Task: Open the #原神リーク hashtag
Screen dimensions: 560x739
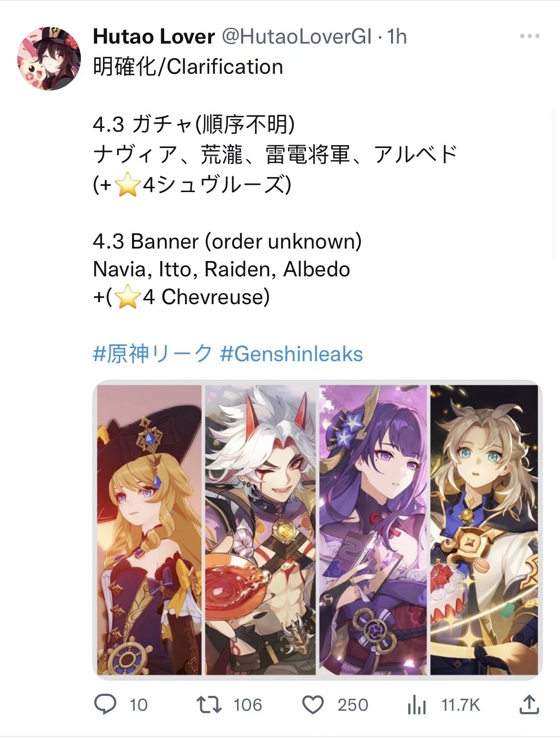Action: click(153, 354)
